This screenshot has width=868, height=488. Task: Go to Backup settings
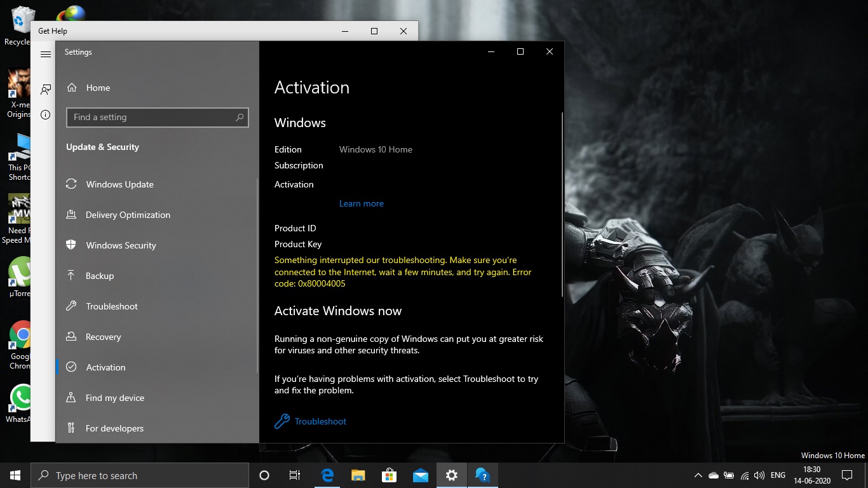100,276
